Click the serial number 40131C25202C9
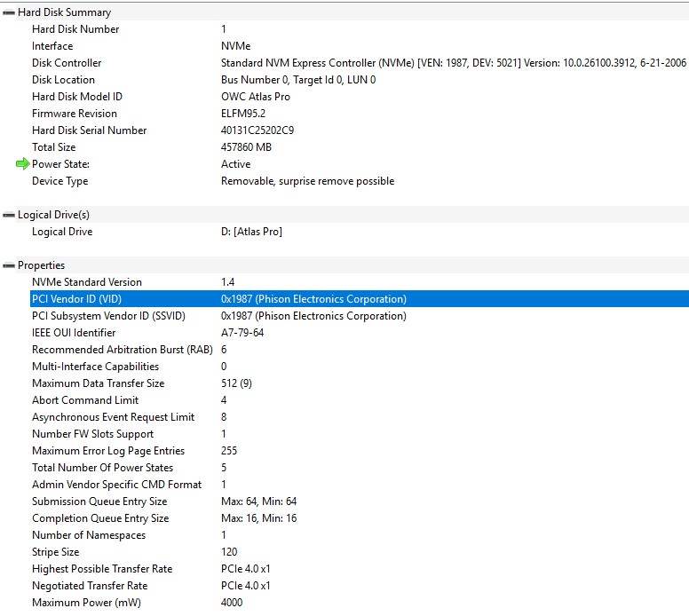 tap(257, 130)
